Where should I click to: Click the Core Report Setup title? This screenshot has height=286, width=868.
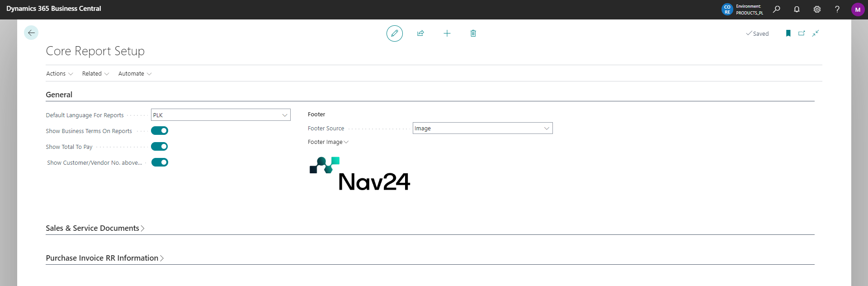95,51
